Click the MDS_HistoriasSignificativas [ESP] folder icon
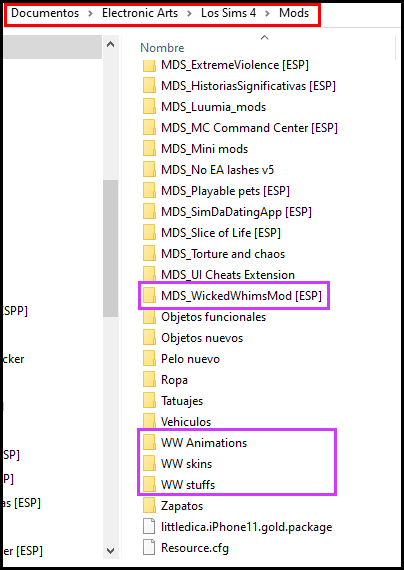This screenshot has width=404, height=570. pos(149,86)
